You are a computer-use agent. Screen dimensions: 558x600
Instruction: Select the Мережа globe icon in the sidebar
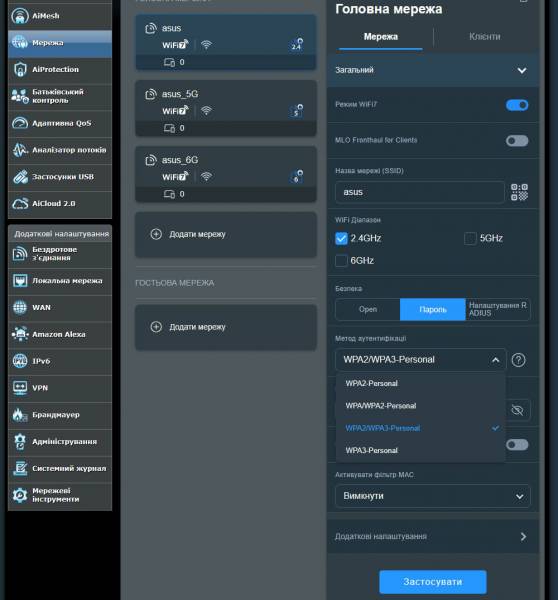click(x=20, y=42)
